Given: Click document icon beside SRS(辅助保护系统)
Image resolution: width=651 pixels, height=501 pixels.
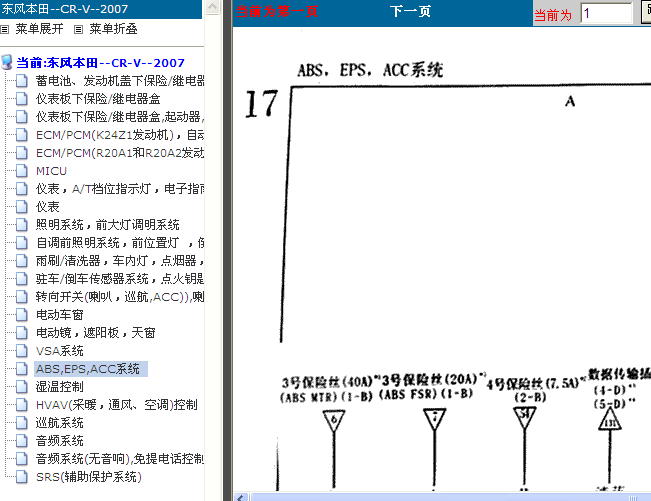Looking at the screenshot, I should pos(22,477).
